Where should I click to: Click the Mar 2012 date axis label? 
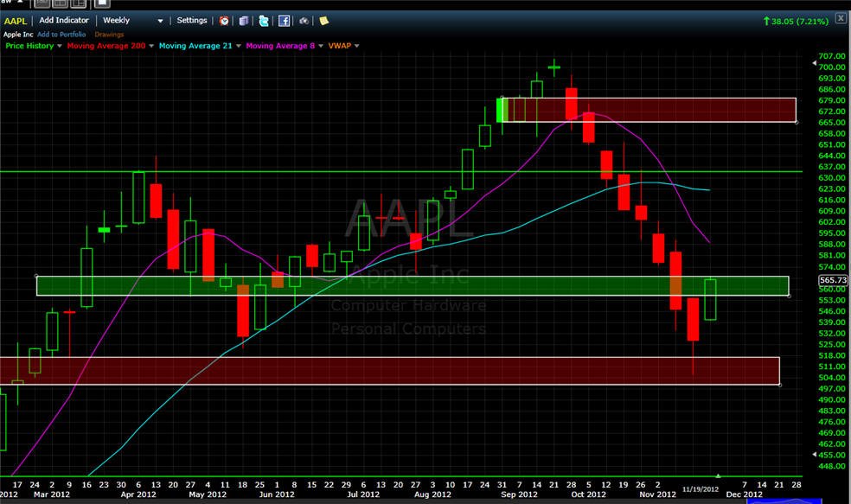(x=52, y=494)
